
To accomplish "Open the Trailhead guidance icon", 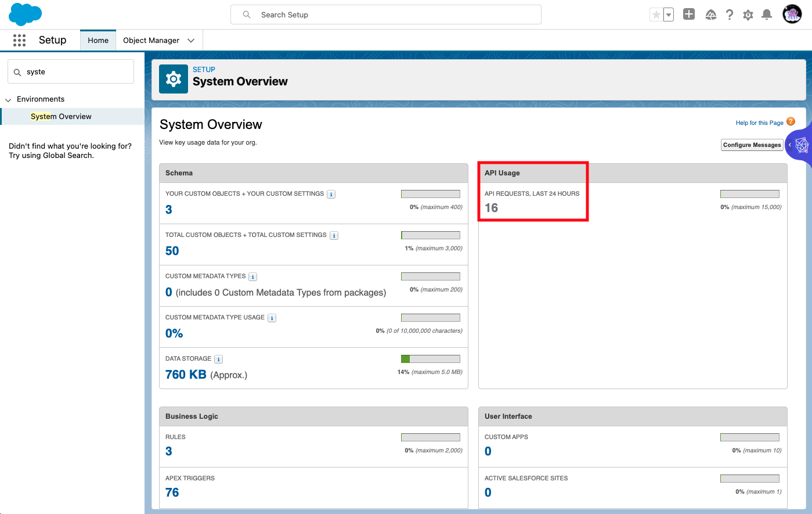I will (x=710, y=15).
